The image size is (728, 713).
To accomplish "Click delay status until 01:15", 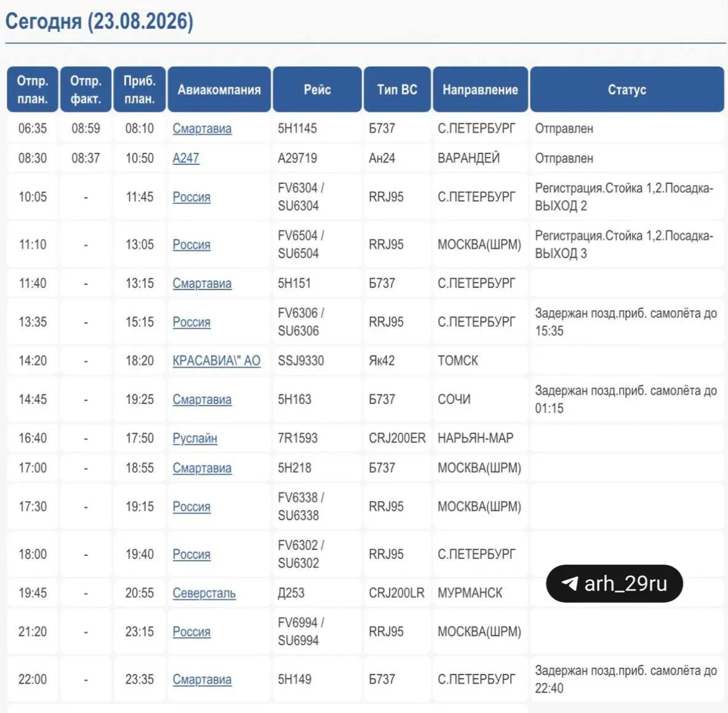I will (x=626, y=400).
